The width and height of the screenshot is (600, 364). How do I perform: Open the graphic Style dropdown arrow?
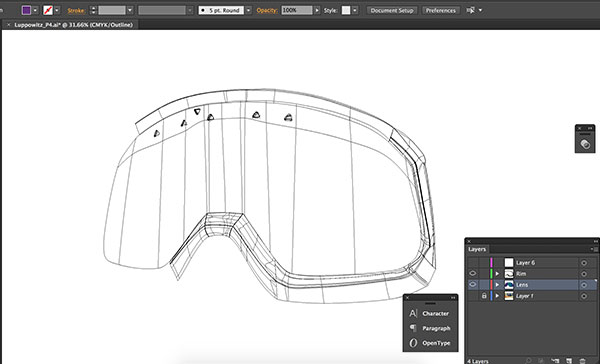[355, 10]
